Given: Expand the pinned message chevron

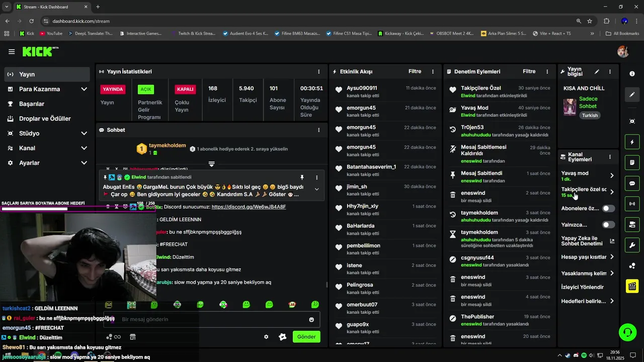Looking at the screenshot, I should (x=316, y=189).
